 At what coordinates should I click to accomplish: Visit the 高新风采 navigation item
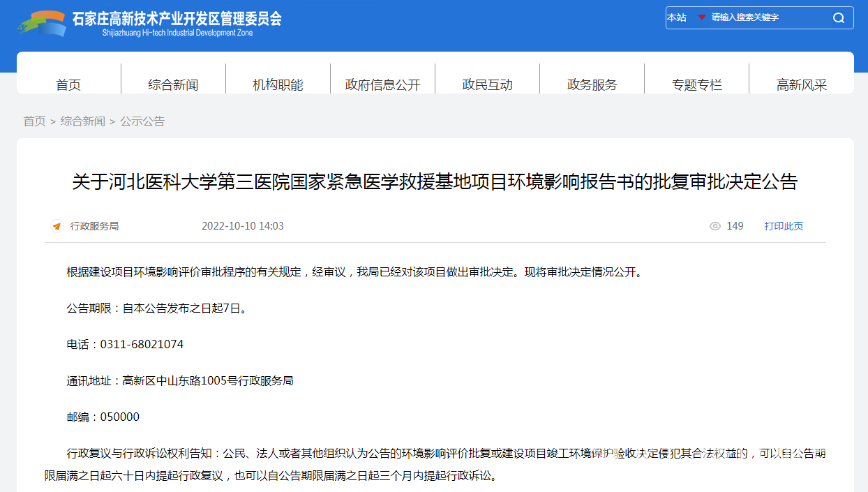[x=801, y=84]
